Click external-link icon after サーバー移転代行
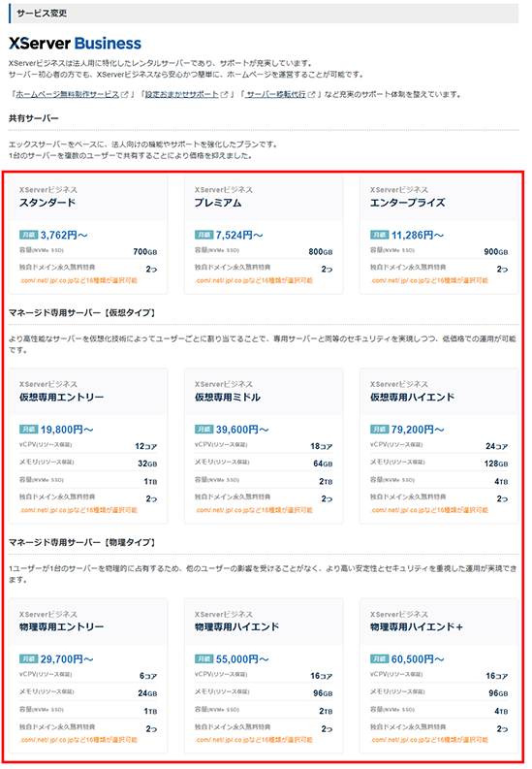This screenshot has height=769, width=532. (312, 94)
